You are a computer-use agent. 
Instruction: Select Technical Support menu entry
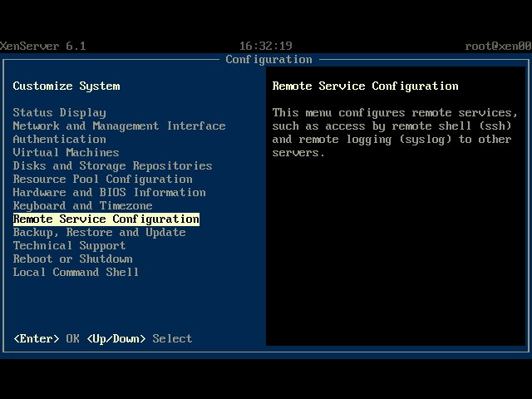pos(69,246)
